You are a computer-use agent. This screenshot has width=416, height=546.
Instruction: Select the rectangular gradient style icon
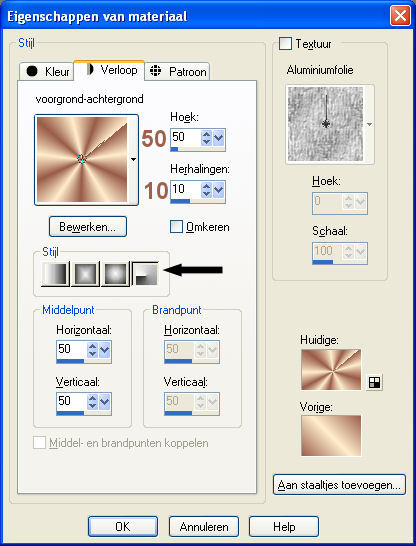click(85, 274)
